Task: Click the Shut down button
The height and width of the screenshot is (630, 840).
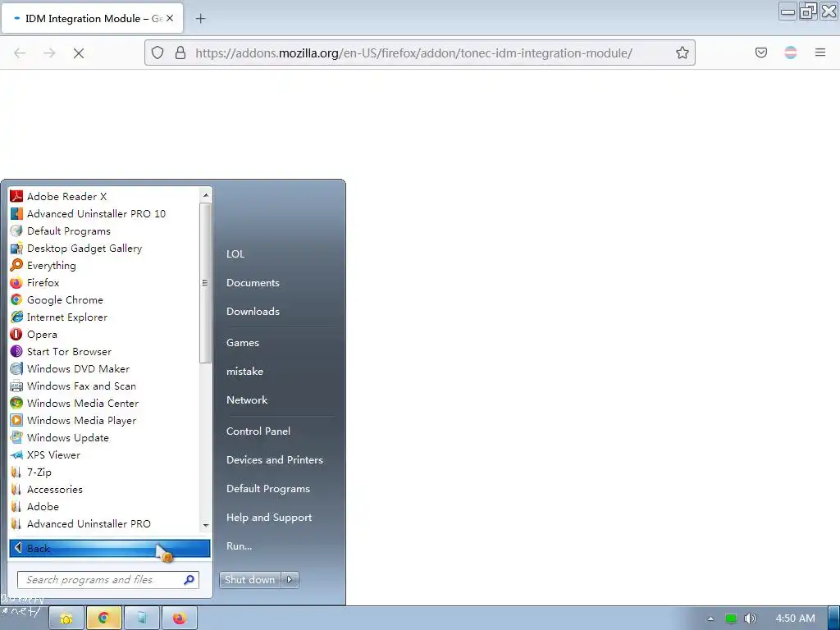Action: [x=249, y=580]
